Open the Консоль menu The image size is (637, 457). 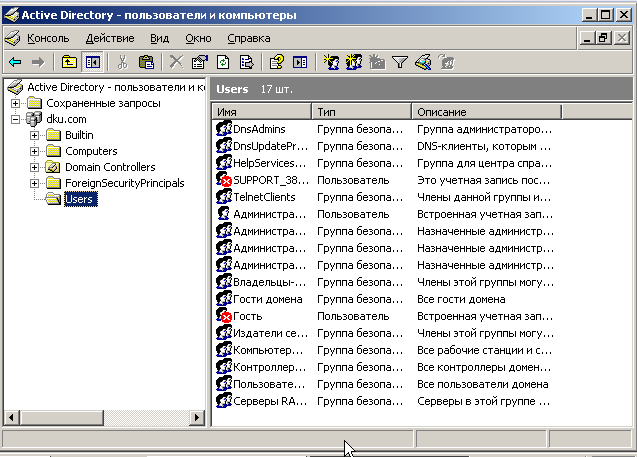point(48,38)
